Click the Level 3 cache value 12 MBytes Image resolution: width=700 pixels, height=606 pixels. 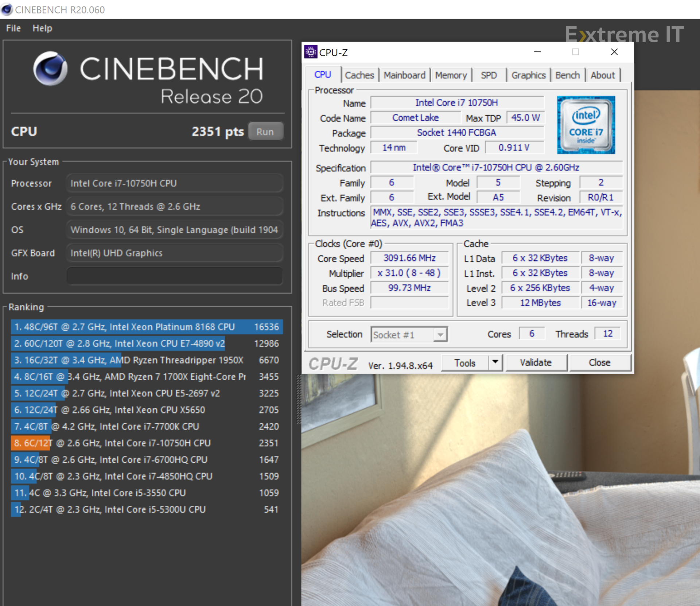pyautogui.click(x=540, y=303)
